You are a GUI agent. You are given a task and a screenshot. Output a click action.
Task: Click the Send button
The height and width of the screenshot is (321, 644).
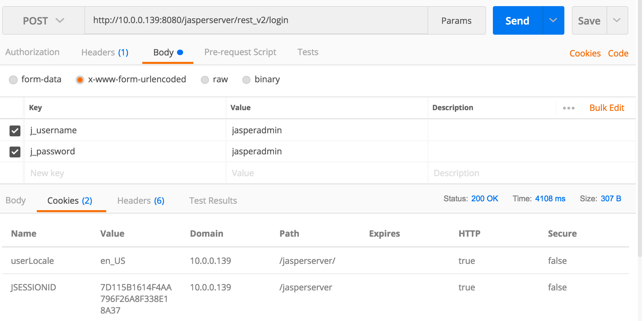tap(517, 20)
